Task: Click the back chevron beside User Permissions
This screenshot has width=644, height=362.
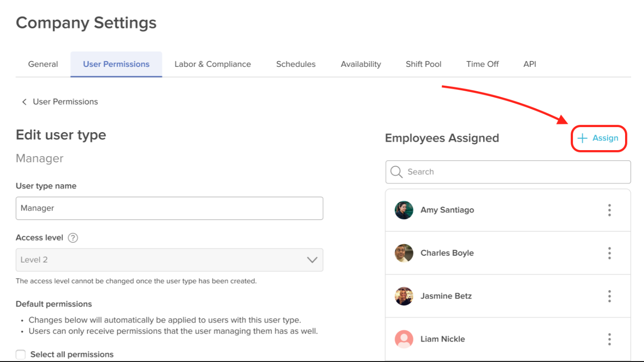Action: pyautogui.click(x=24, y=102)
